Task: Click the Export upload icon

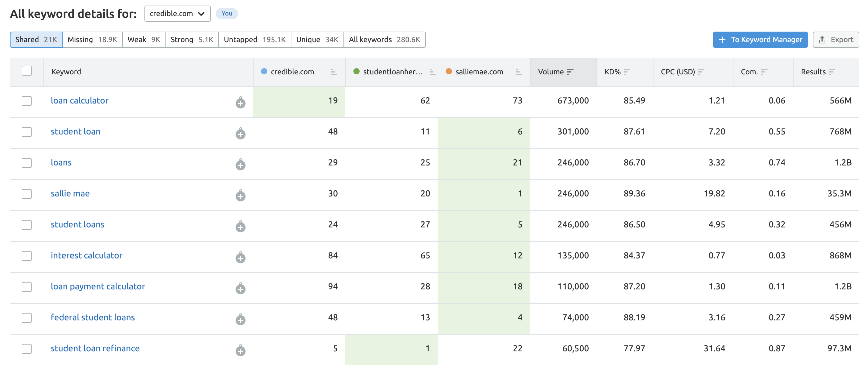Action: click(x=822, y=40)
